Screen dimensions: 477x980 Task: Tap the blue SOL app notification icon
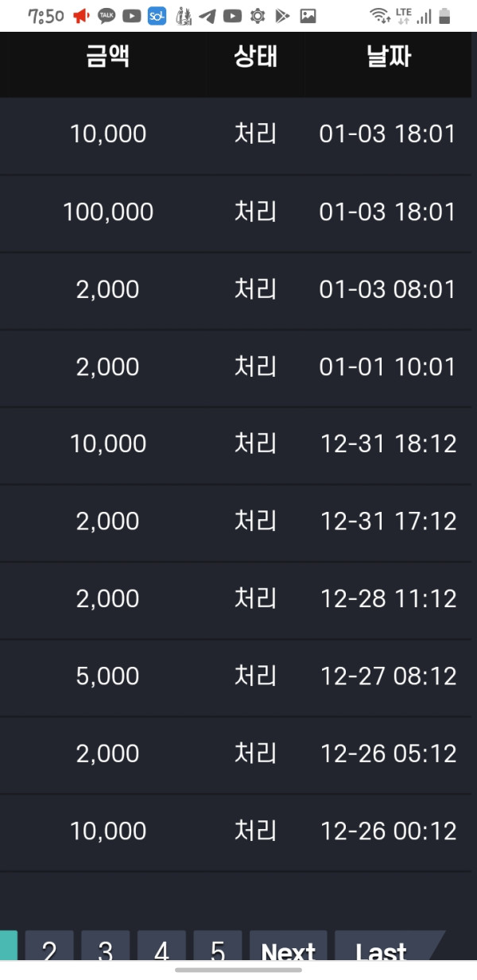click(157, 16)
